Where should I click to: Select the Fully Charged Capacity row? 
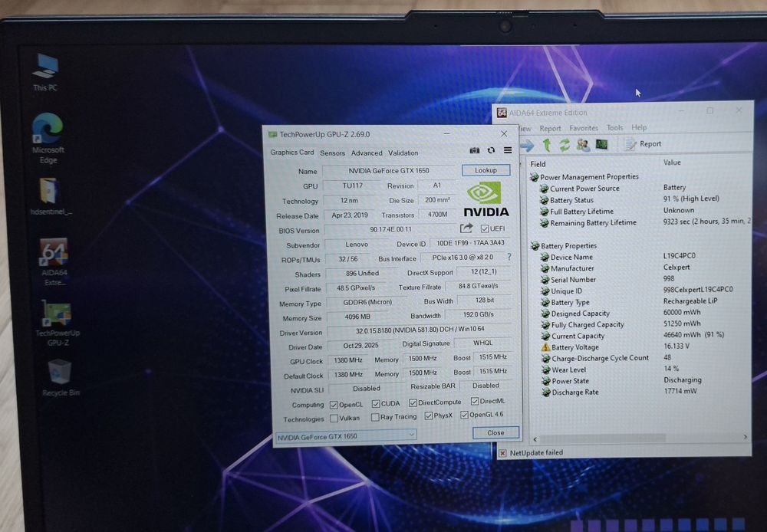[x=621, y=324]
